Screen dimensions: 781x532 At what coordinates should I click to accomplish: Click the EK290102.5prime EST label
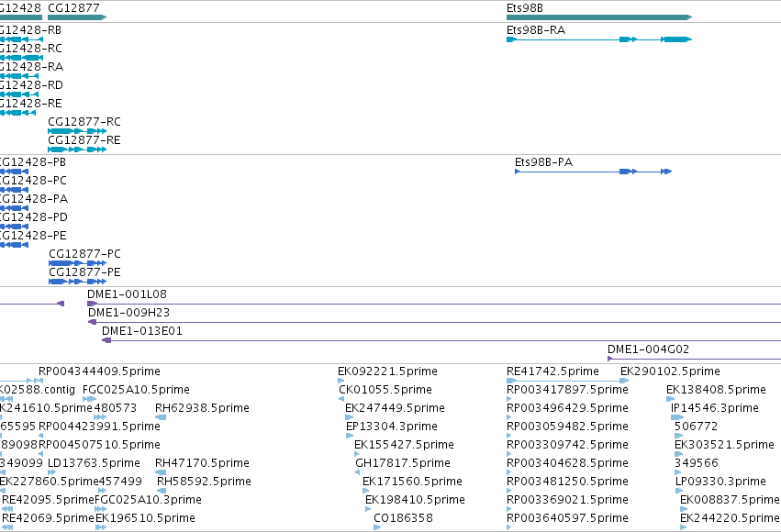click(670, 371)
